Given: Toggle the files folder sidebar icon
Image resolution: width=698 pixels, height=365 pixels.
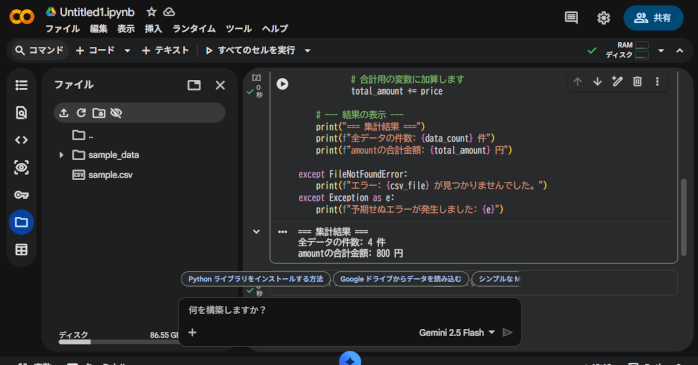Looking at the screenshot, I should coord(21,222).
